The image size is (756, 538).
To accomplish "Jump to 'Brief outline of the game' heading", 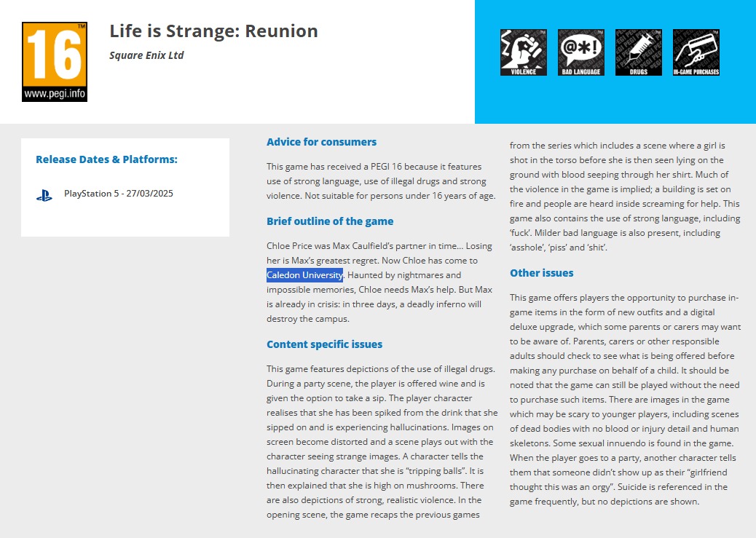I will click(330, 221).
